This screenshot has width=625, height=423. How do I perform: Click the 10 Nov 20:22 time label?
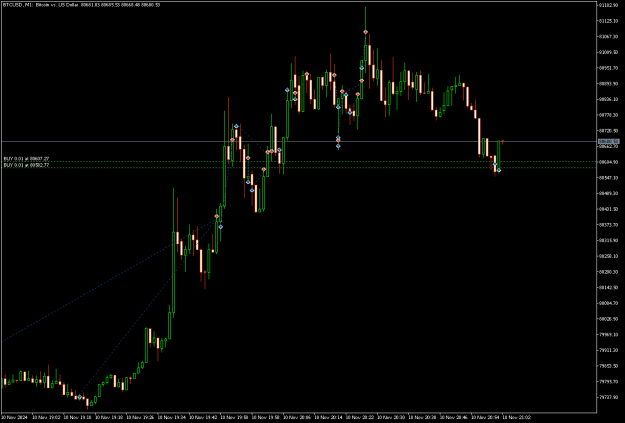pyautogui.click(x=360, y=417)
